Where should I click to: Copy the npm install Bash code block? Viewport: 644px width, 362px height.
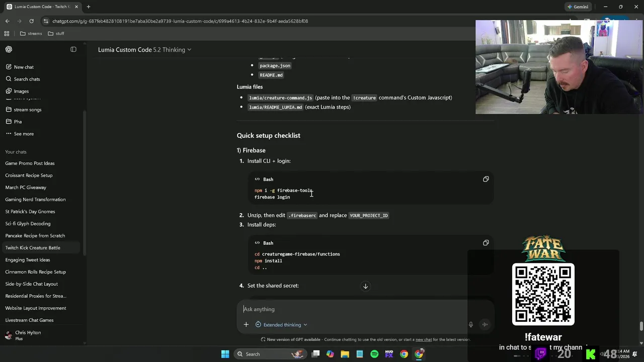click(486, 243)
